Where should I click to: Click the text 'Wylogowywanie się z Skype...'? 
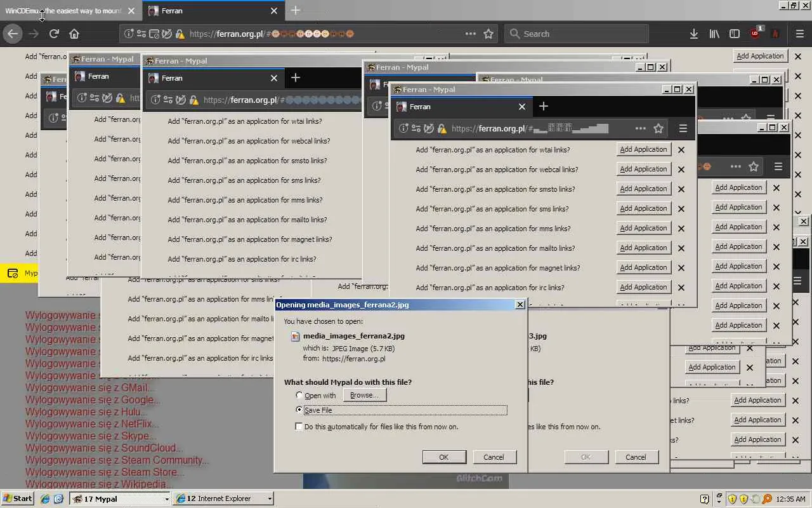pos(91,436)
